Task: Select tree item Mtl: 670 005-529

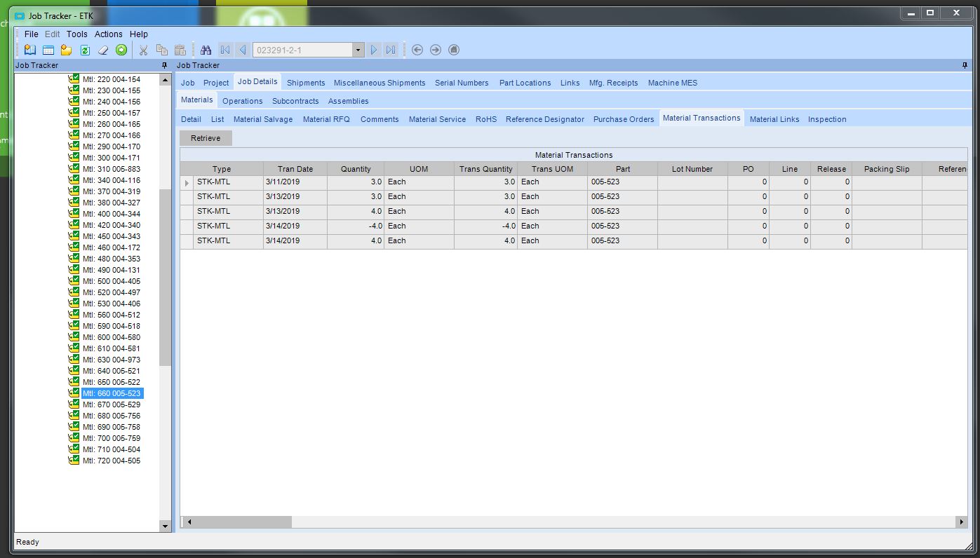Action: 112,404
